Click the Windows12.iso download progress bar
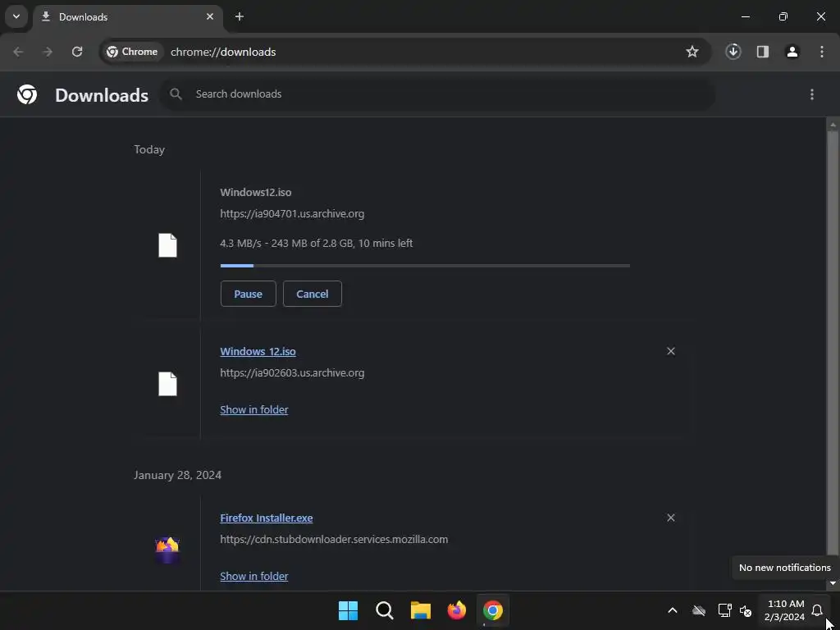The image size is (840, 630). [425, 266]
